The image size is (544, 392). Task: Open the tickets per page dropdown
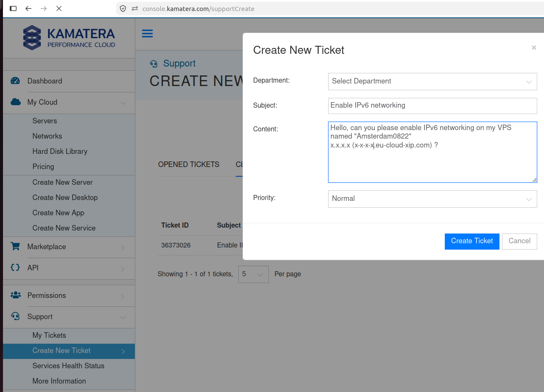click(x=254, y=274)
